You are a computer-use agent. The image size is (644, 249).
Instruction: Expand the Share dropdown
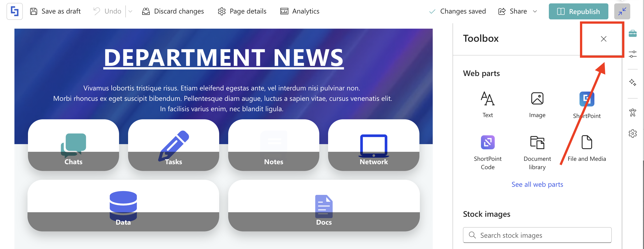pos(535,11)
